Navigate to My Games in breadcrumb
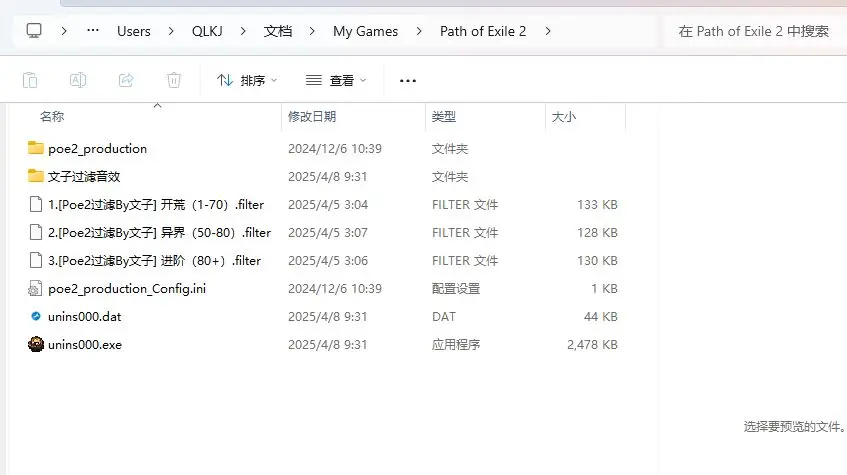847x475 pixels. pos(365,31)
